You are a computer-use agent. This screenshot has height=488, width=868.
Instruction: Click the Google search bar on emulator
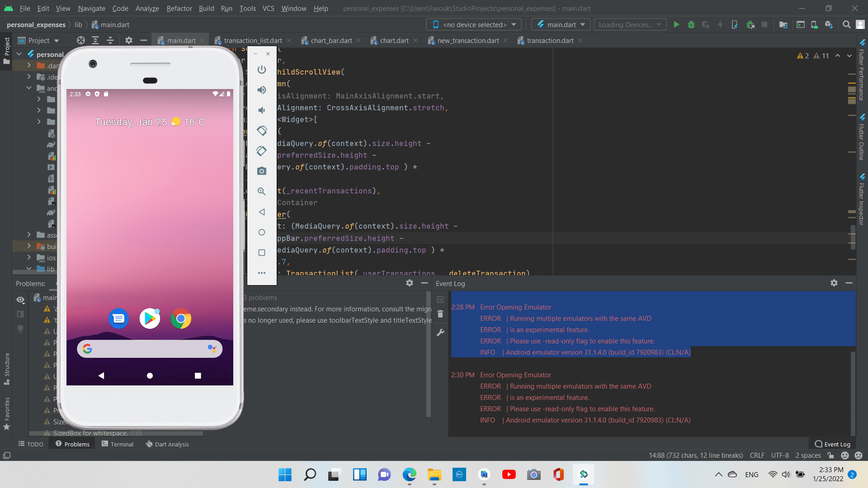coord(149,349)
